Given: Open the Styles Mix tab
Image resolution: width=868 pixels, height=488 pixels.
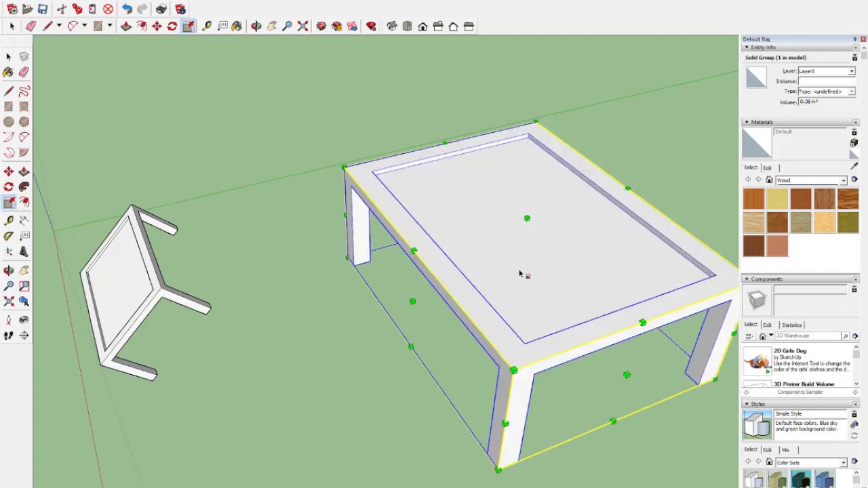Looking at the screenshot, I should point(785,449).
